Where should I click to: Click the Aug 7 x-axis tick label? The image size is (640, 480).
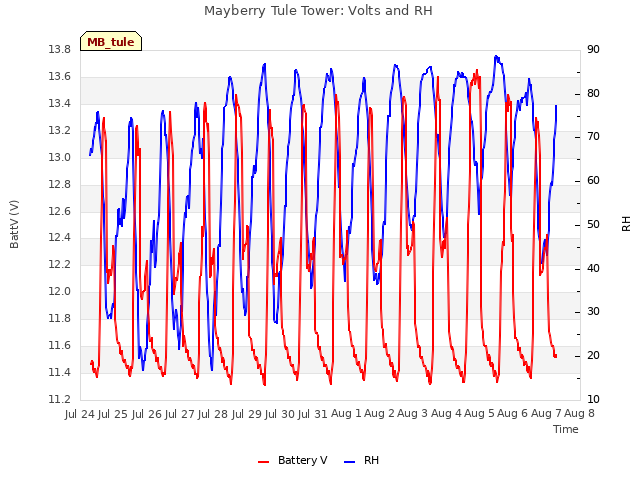(x=546, y=413)
